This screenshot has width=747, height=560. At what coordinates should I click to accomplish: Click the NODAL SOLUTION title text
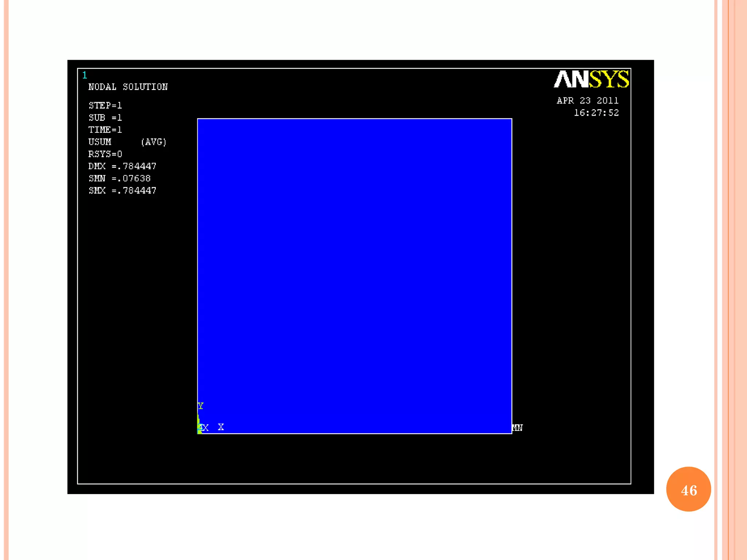128,87
